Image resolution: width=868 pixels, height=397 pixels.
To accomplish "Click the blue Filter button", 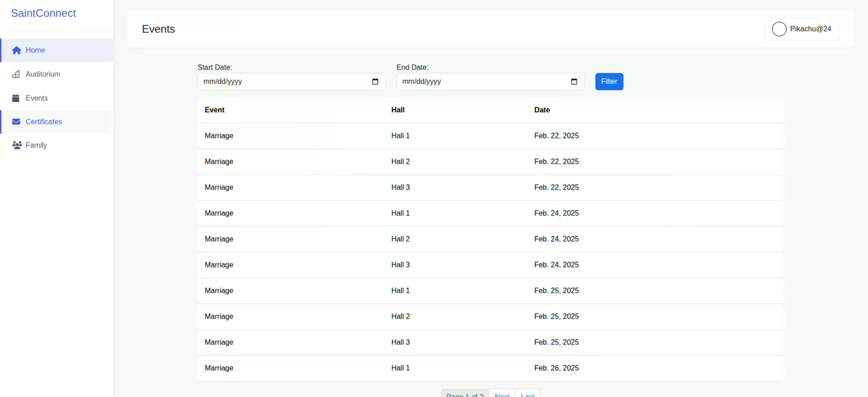I will tap(609, 82).
